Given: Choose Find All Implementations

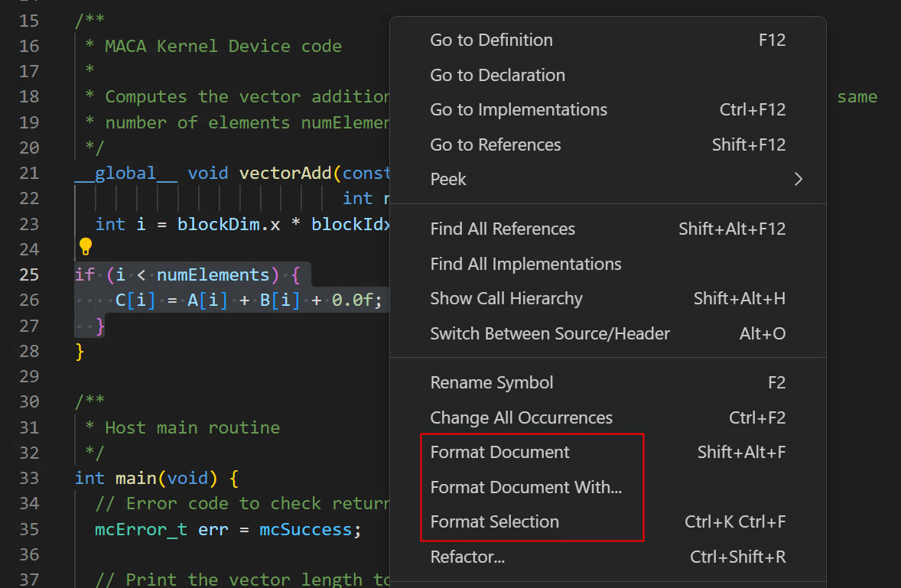Looking at the screenshot, I should click(x=525, y=264).
